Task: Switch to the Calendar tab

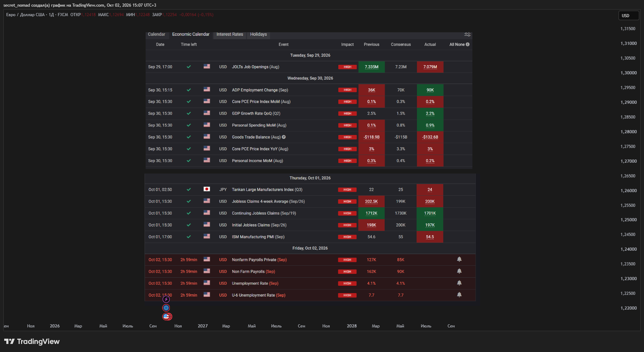Action: point(157,34)
